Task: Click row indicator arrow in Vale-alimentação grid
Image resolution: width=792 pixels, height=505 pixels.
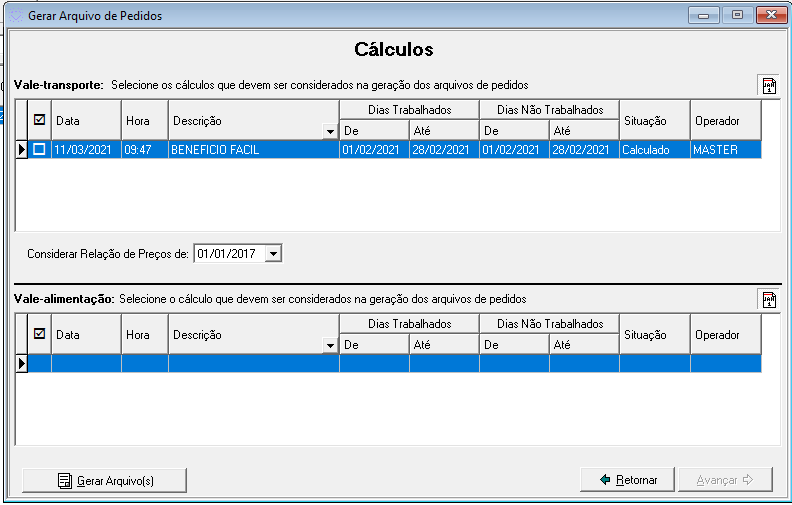Action: 22,364
